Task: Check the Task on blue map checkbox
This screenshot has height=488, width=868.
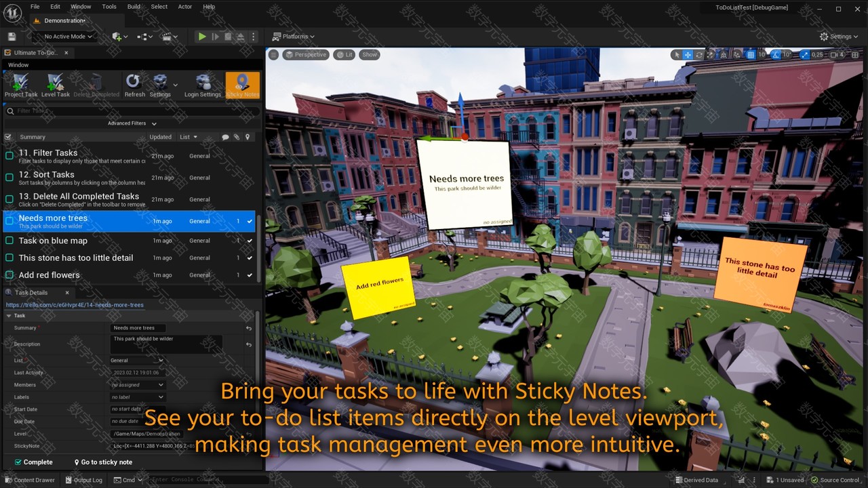Action: point(9,241)
